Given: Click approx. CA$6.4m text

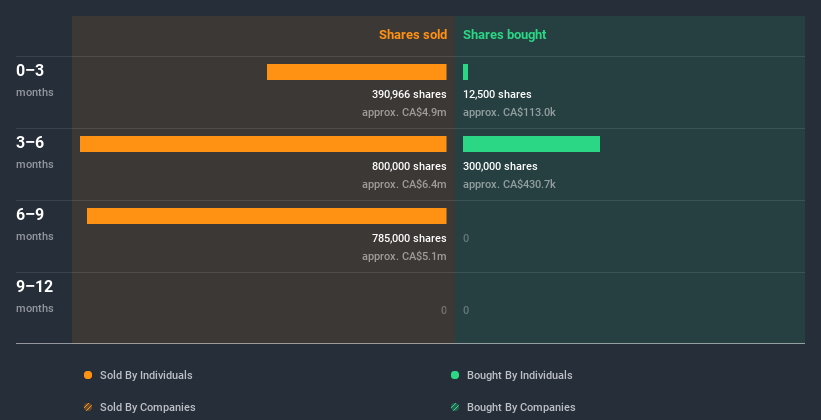Looking at the screenshot, I should click(404, 184).
